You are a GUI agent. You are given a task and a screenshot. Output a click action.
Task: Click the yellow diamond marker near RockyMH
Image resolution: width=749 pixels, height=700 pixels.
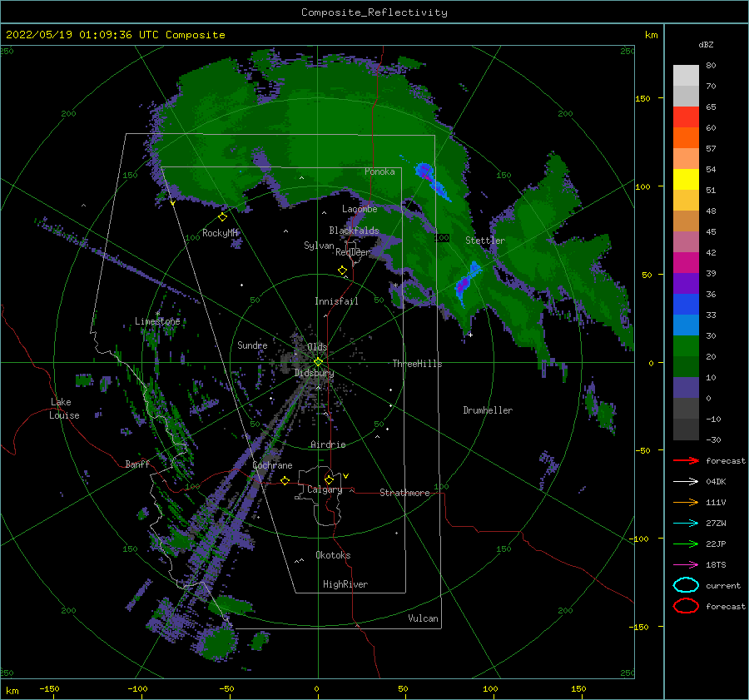point(222,217)
